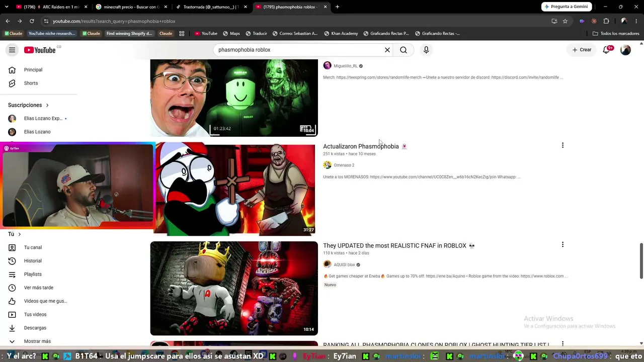Viewport: 644px width, 362px height.
Task: Open options for REALISTIC FNAF video
Action: 562,244
